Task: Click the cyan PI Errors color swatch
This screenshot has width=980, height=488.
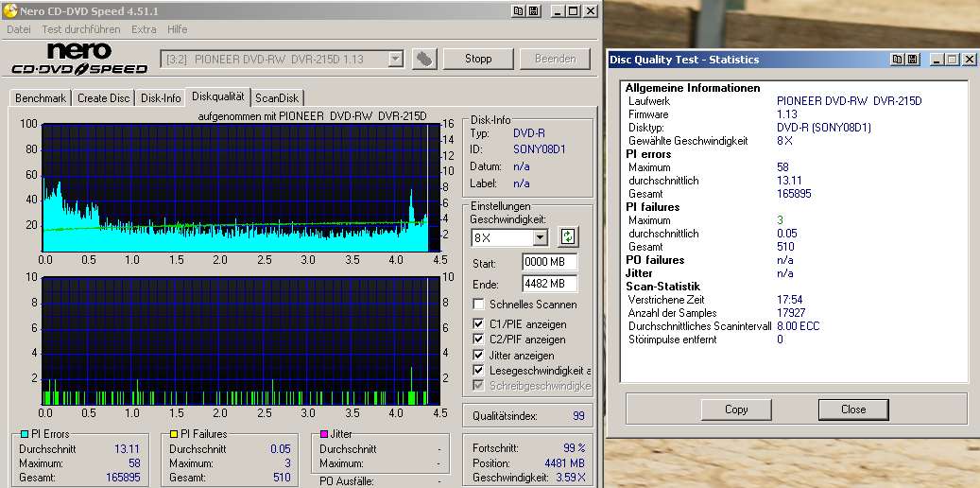Action: (x=25, y=434)
